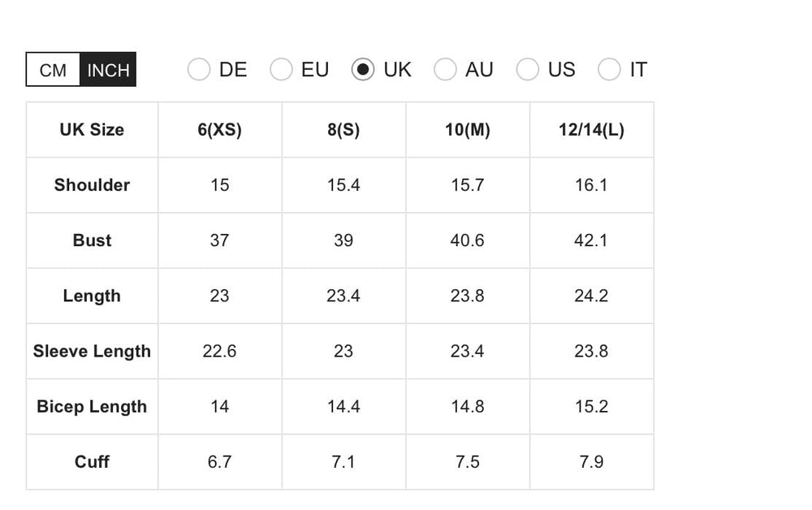Pick the AU size radio button
Screen dimensions: 812x510
[x=445, y=70]
